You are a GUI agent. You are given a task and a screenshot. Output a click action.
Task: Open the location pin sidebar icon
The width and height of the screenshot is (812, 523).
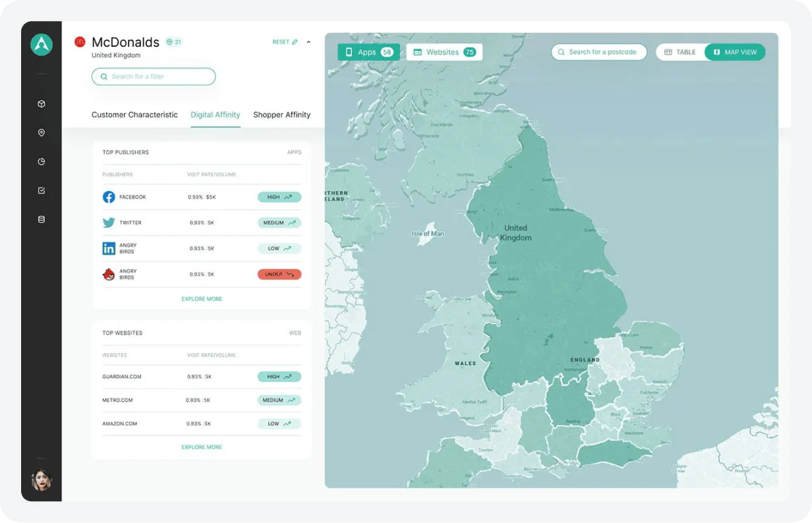pyautogui.click(x=42, y=133)
